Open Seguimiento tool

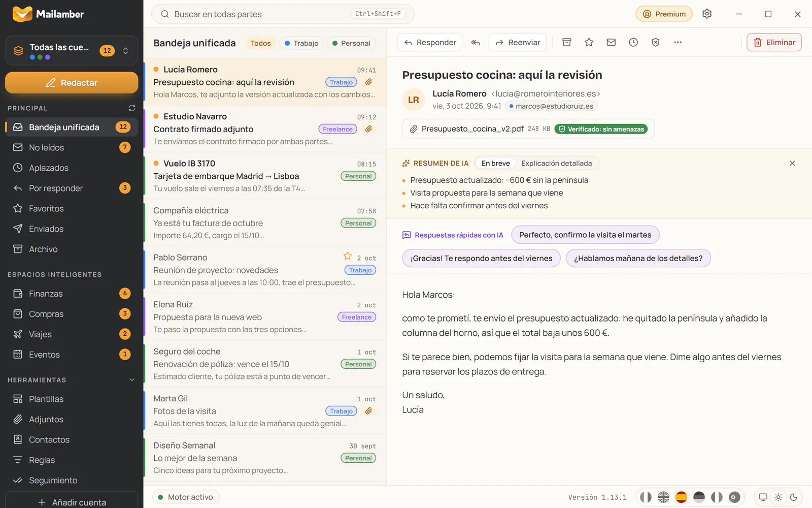pyautogui.click(x=72, y=481)
